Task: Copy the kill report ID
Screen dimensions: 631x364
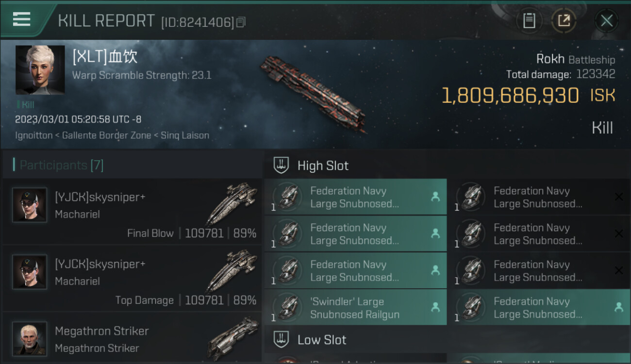Action: [x=241, y=22]
